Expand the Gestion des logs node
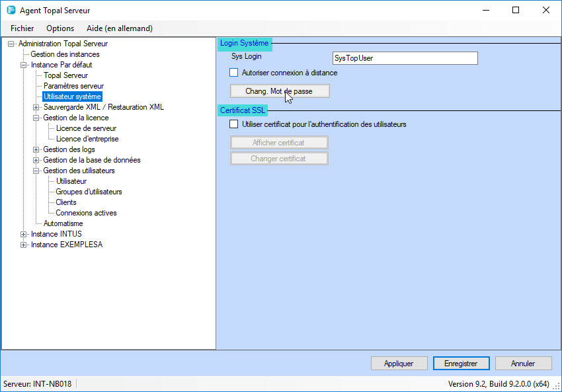 tap(36, 149)
